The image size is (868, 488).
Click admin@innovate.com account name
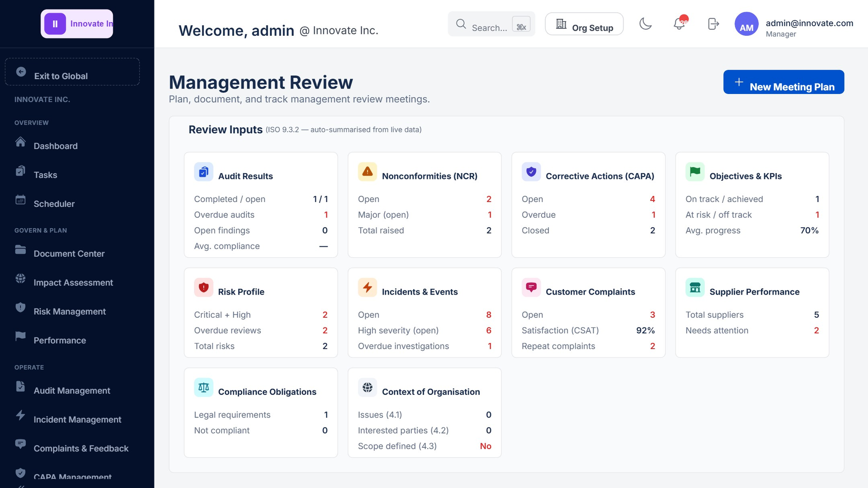809,23
